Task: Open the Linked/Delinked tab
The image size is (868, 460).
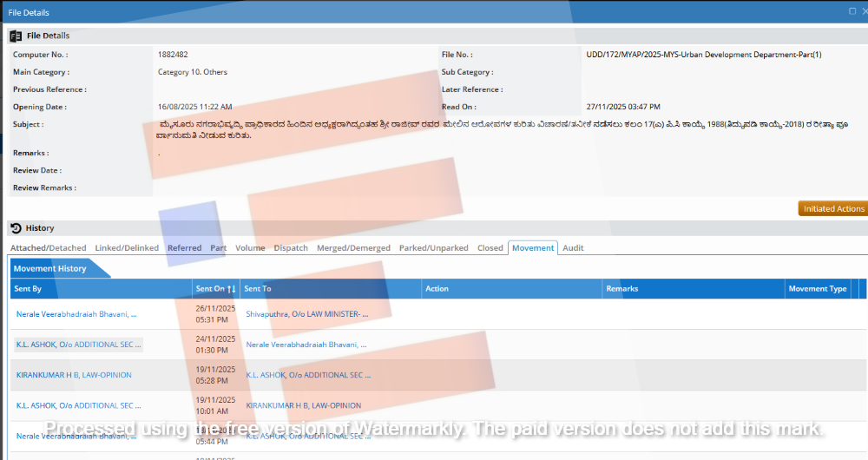Action: (x=127, y=248)
